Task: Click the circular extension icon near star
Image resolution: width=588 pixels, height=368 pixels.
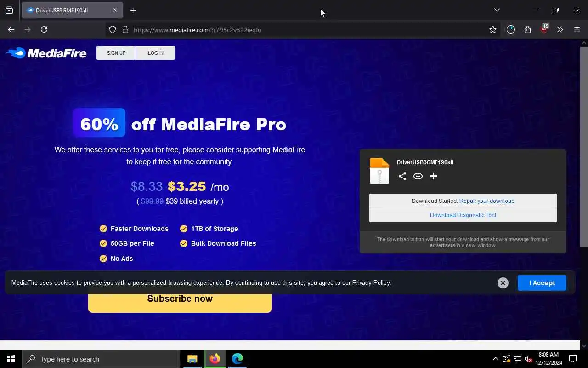Action: (511, 29)
